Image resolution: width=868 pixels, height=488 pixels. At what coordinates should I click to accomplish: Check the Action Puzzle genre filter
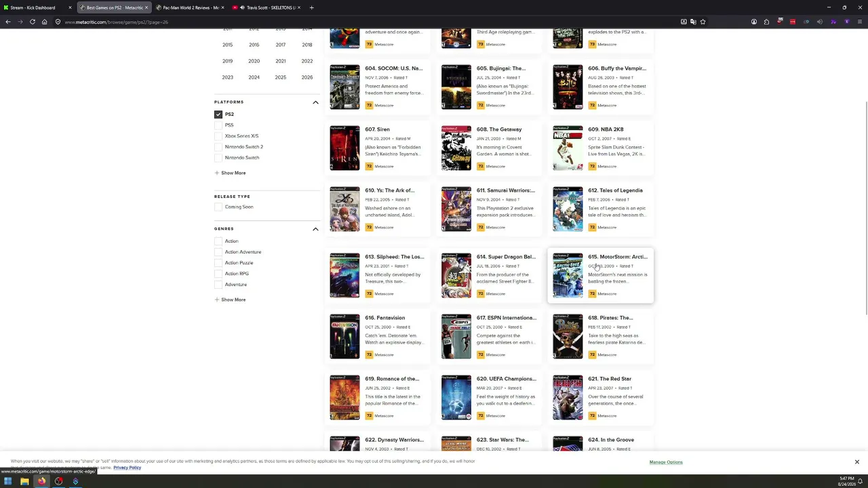[x=218, y=263]
